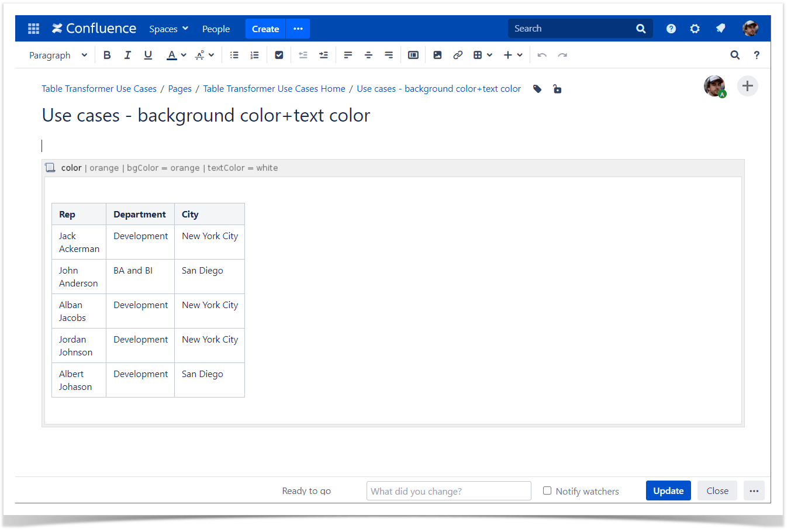Click the Update button
This screenshot has width=791, height=532.
tap(668, 490)
